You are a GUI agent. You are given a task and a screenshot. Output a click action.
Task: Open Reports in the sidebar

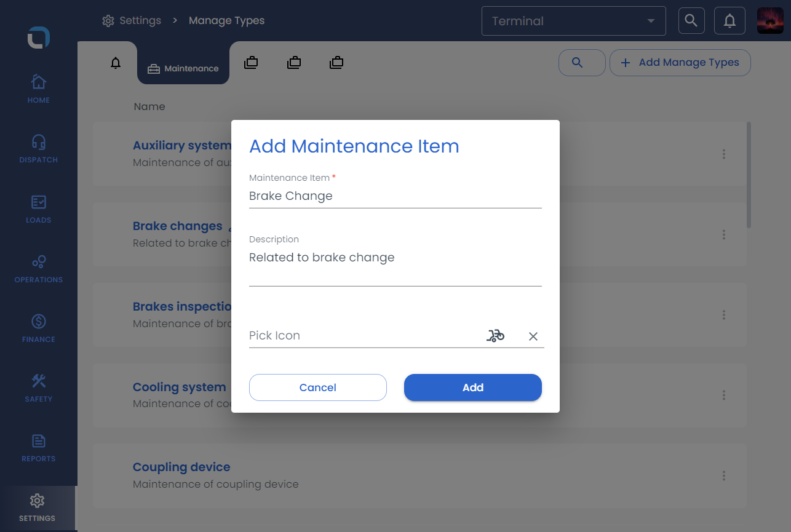(38, 447)
